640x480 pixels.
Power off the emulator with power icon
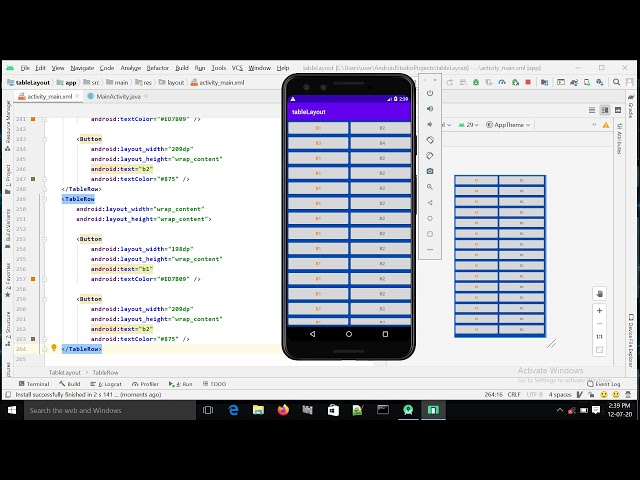[430, 93]
